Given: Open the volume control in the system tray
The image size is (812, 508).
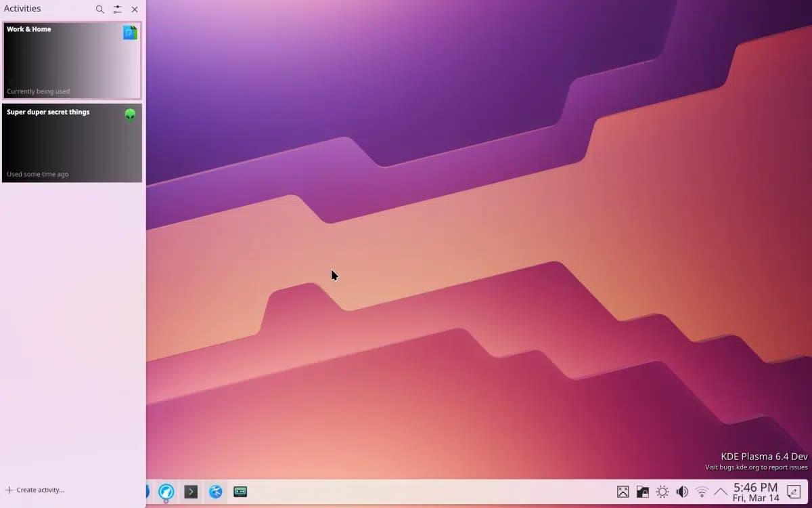Looking at the screenshot, I should (682, 492).
